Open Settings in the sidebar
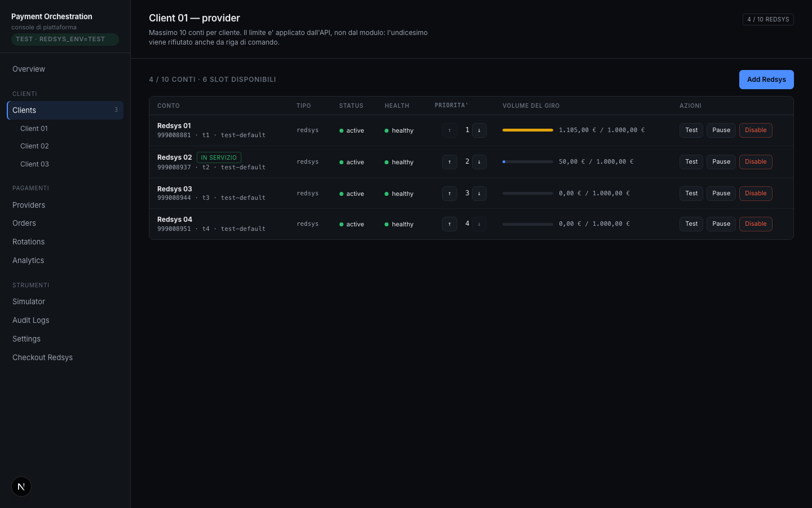Viewport: 812px width, 508px height. (65, 339)
